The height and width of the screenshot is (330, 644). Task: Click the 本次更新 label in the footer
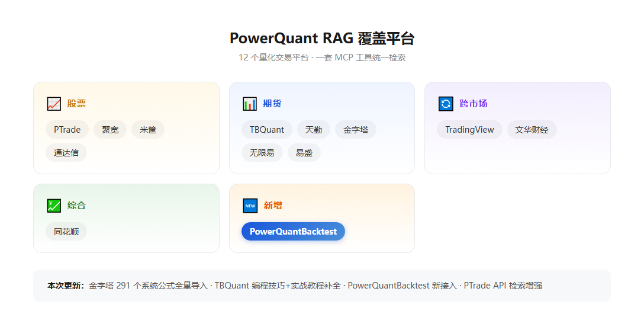(66, 286)
